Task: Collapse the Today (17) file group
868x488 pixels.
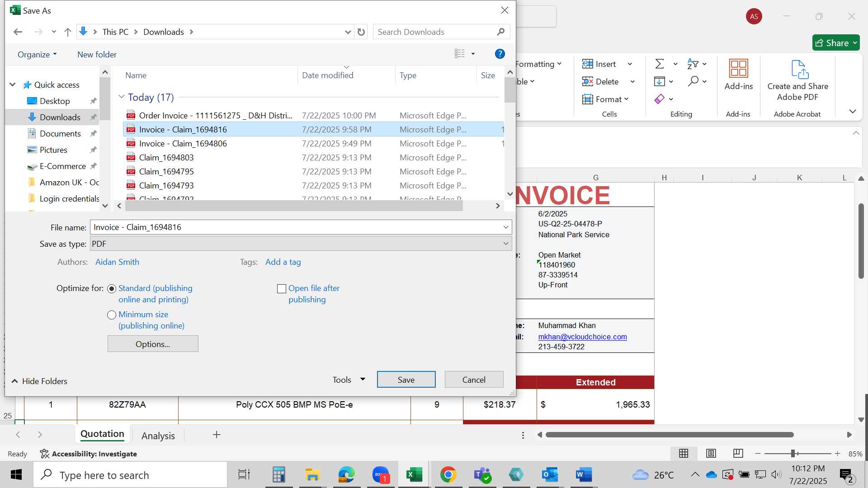Action: (121, 97)
